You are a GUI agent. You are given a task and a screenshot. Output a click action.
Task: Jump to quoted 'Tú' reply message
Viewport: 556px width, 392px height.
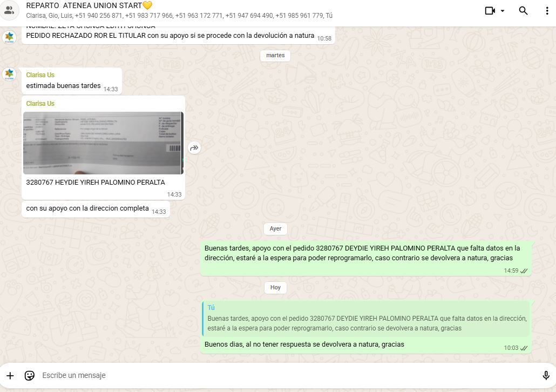click(x=367, y=319)
